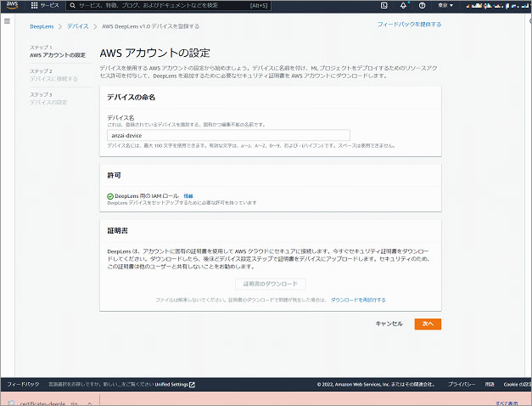Click ダウンロードを再試行する link
This screenshot has width=532, height=406.
click(358, 300)
